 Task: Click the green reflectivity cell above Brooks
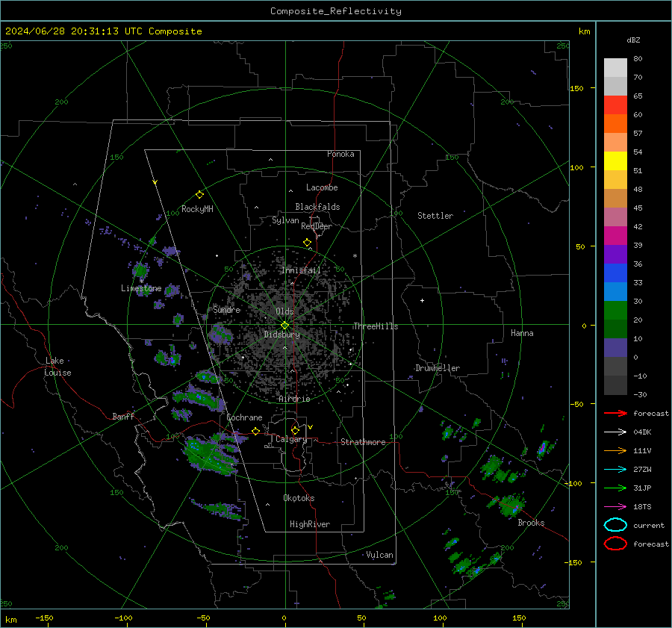coord(511,506)
